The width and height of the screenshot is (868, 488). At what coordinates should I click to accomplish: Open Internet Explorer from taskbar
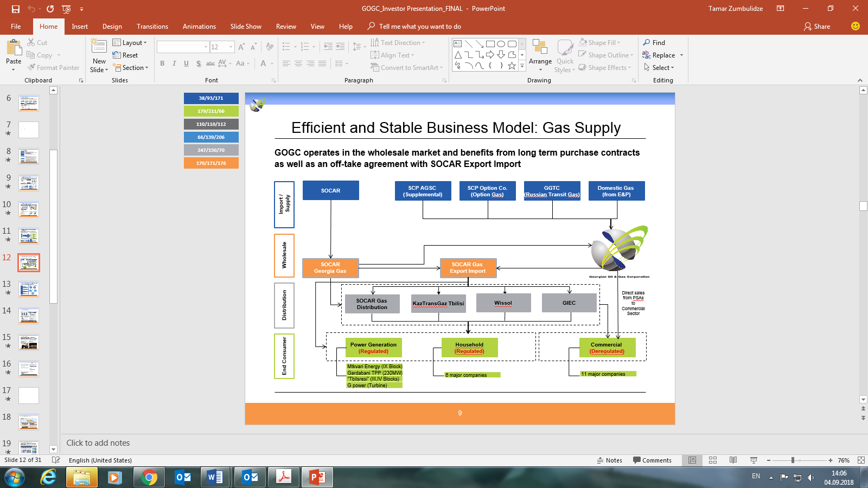pyautogui.click(x=48, y=477)
